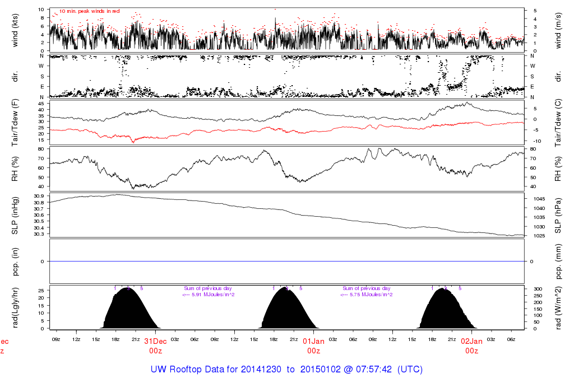Click the 'rad(Lgly/hr)' axis label
This screenshot has width=574, height=392.
[15, 307]
